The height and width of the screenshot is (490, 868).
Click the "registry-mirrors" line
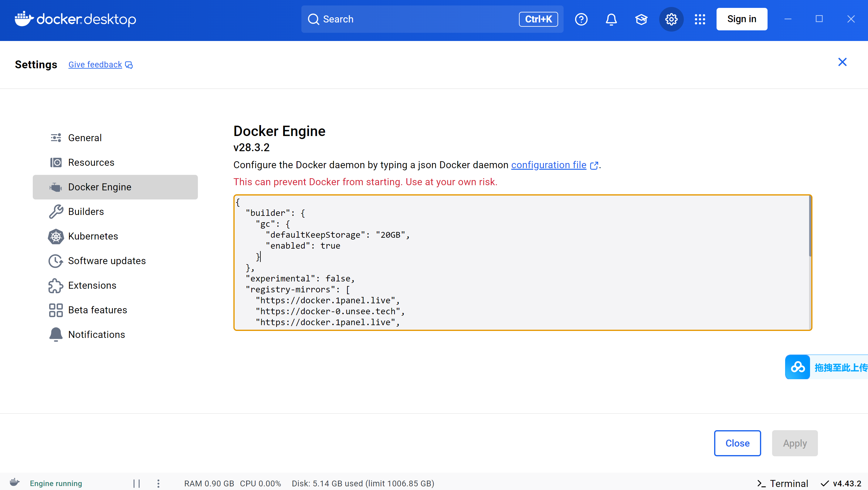[x=297, y=290]
